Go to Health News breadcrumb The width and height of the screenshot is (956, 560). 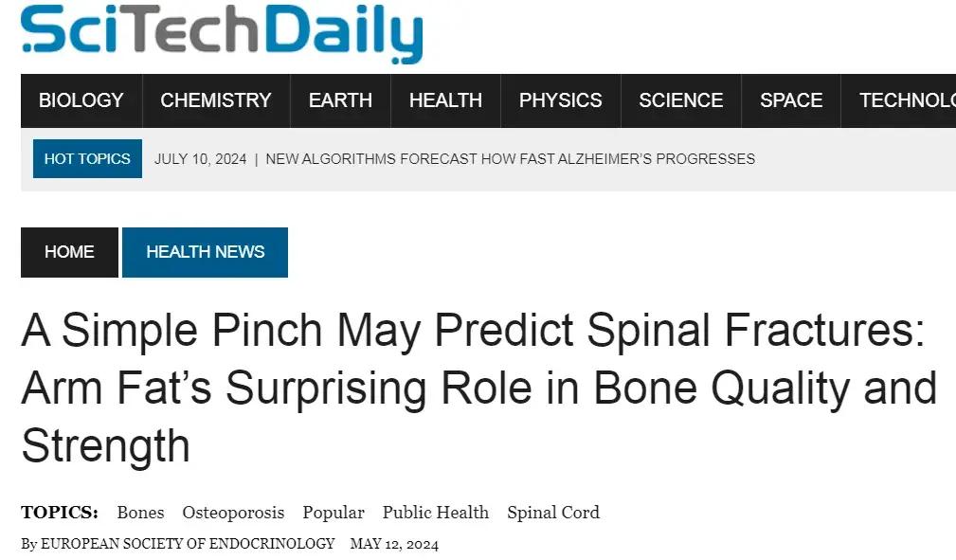pos(205,252)
